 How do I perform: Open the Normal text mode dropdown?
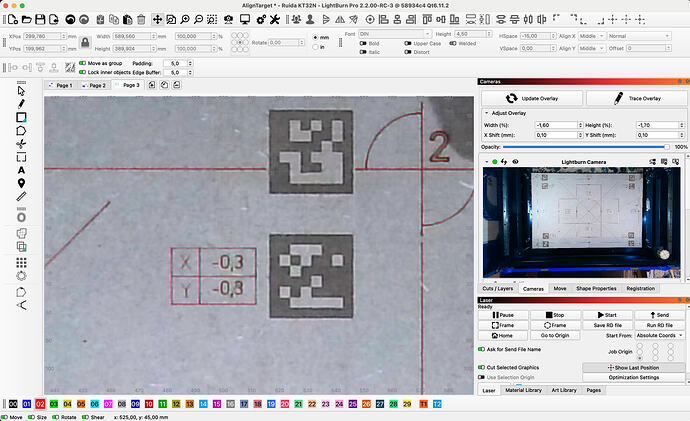click(639, 36)
